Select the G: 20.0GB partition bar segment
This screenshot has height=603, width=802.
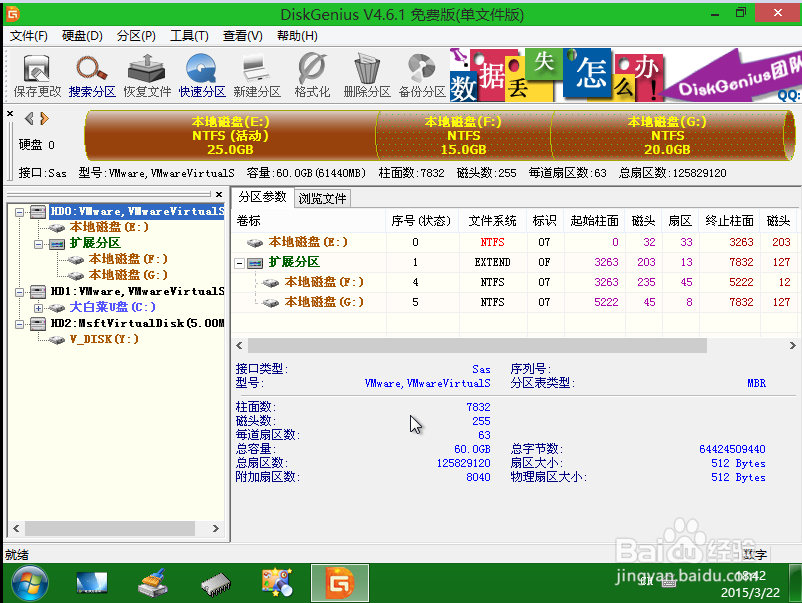[667, 136]
